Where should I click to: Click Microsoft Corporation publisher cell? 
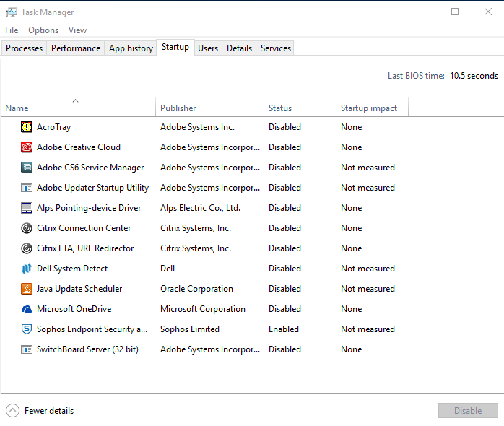point(202,309)
